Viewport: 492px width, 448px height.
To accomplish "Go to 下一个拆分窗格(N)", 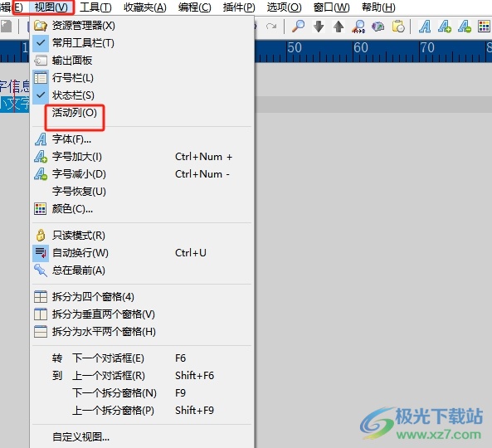I will click(x=142, y=393).
